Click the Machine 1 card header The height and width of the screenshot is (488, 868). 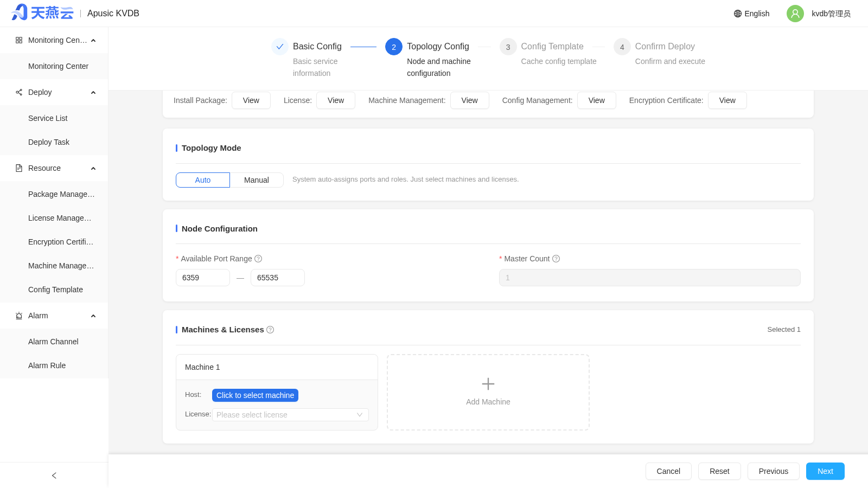pos(277,367)
